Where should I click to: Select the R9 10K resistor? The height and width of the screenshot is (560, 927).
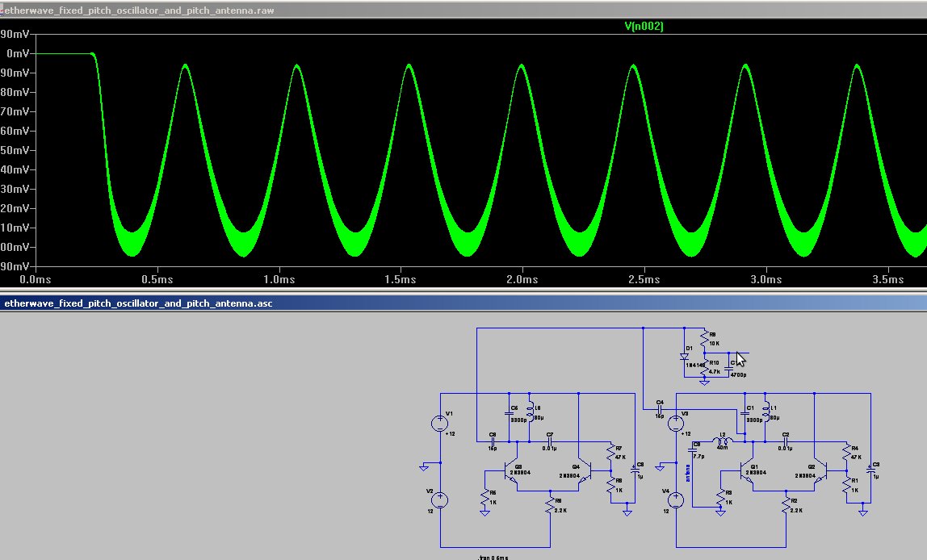click(704, 339)
